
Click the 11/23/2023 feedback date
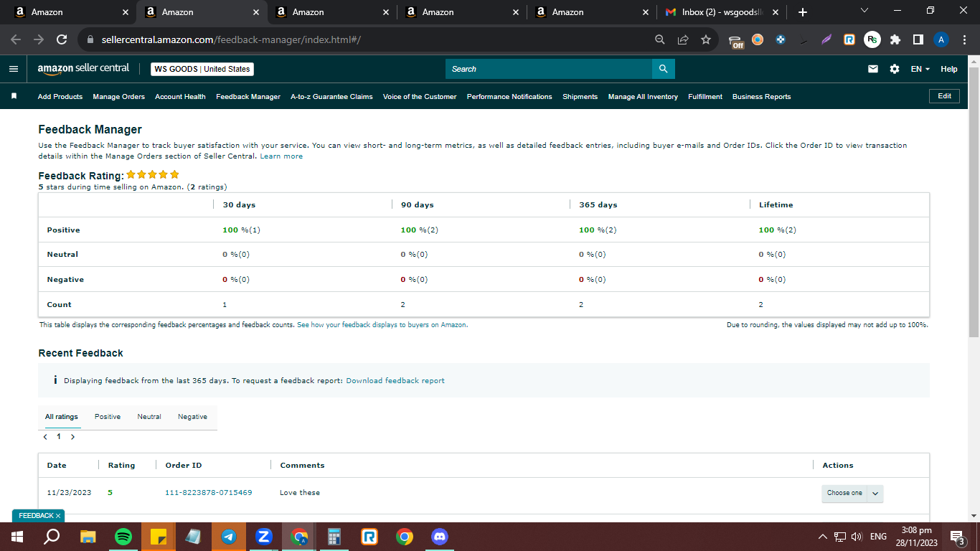coord(70,493)
